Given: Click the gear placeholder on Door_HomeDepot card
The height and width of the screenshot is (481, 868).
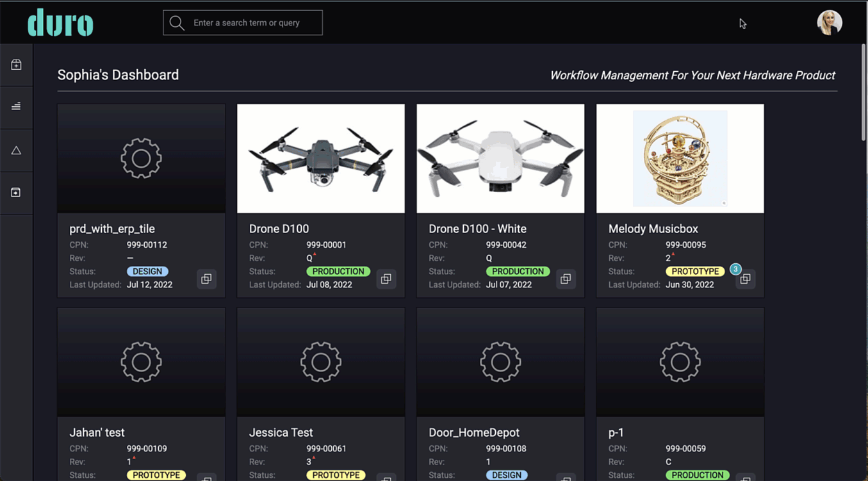Looking at the screenshot, I should [x=500, y=362].
